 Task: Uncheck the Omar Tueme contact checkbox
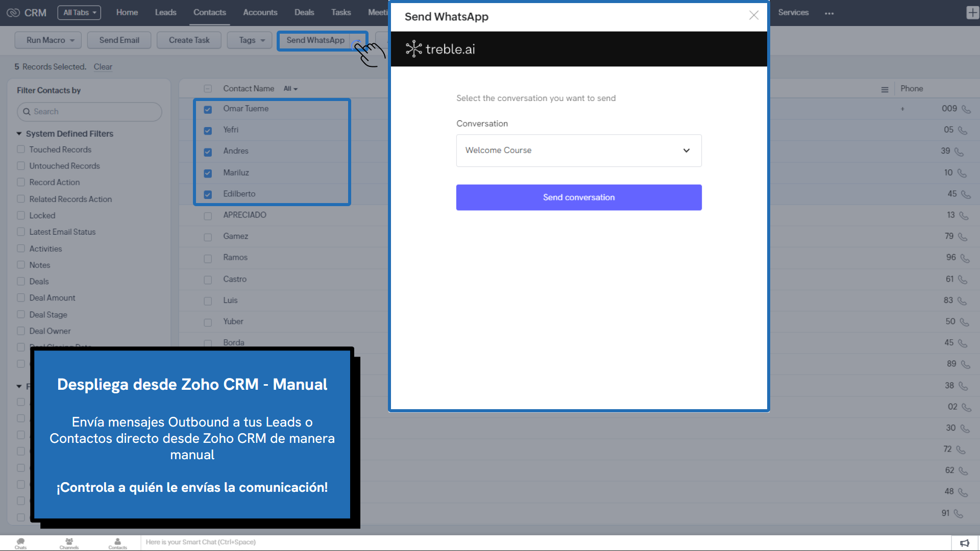pos(208,109)
